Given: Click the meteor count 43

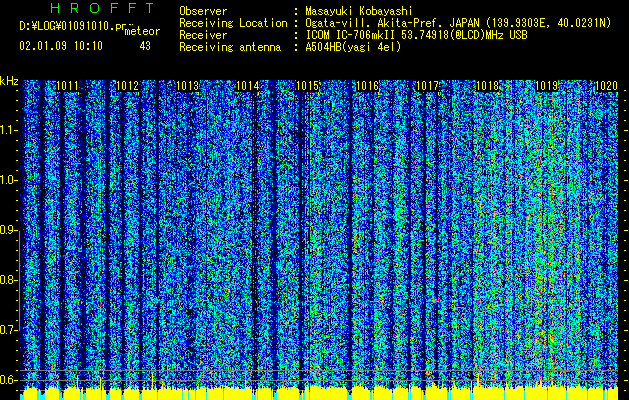Looking at the screenshot, I should [x=145, y=46].
